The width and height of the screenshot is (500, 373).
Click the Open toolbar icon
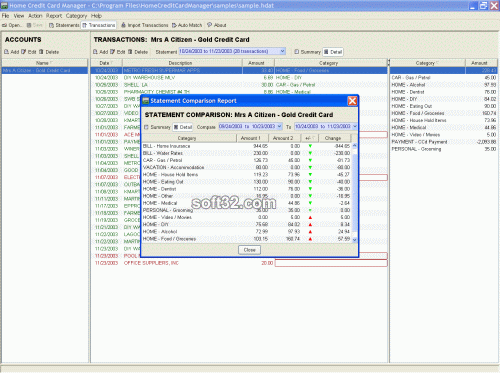click(12, 25)
